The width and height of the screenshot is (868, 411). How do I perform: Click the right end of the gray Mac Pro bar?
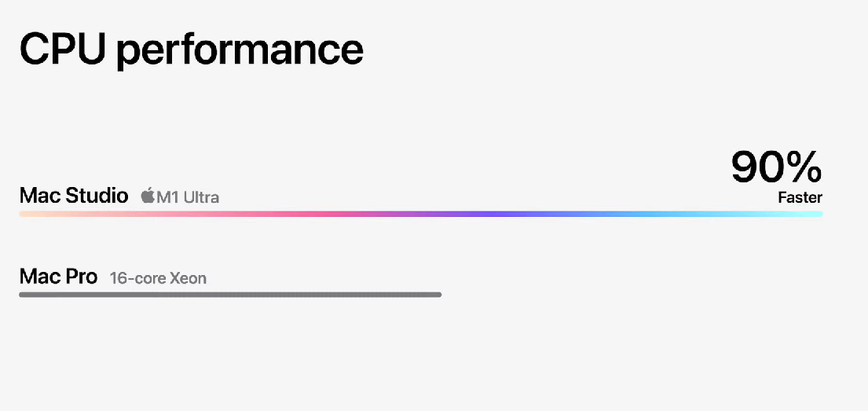point(434,295)
